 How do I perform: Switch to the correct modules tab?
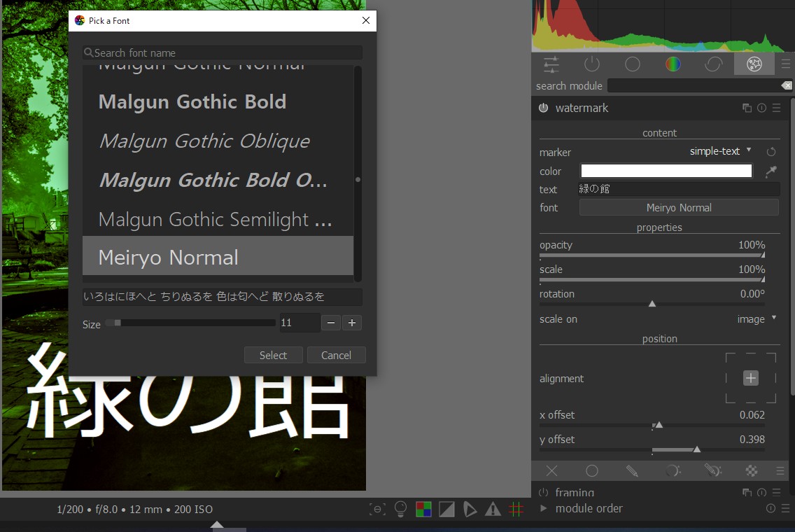(x=713, y=64)
